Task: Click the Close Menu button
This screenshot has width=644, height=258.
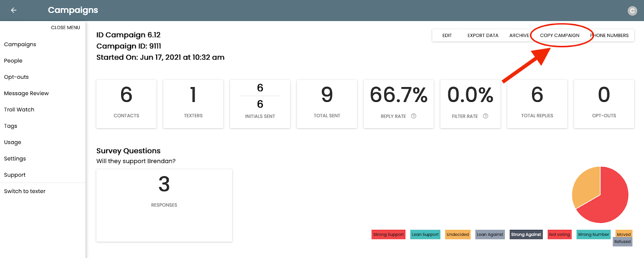Action: [x=66, y=27]
